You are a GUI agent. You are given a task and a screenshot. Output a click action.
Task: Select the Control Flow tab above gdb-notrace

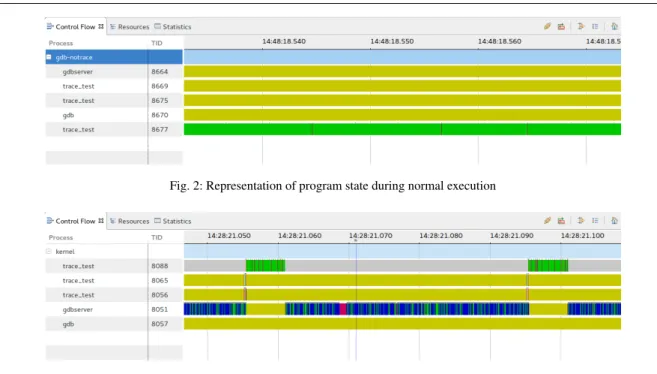(x=75, y=26)
